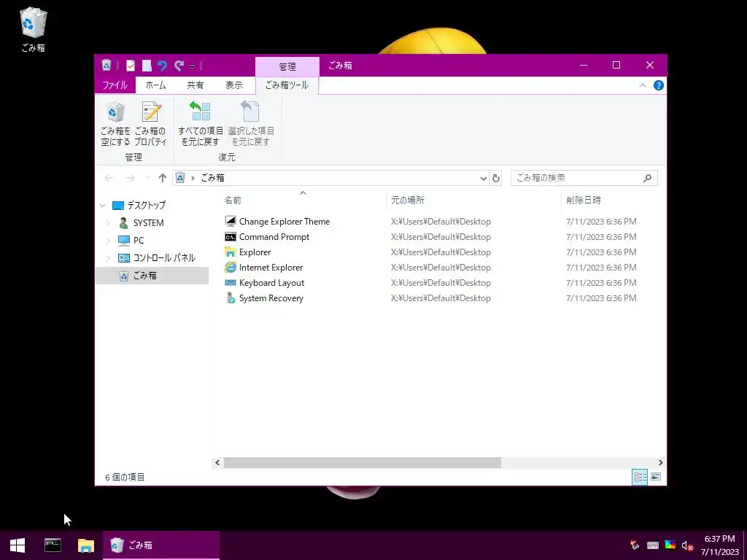Select the Command Prompt item
Screen dimensions: 747x560
pyautogui.click(x=274, y=237)
